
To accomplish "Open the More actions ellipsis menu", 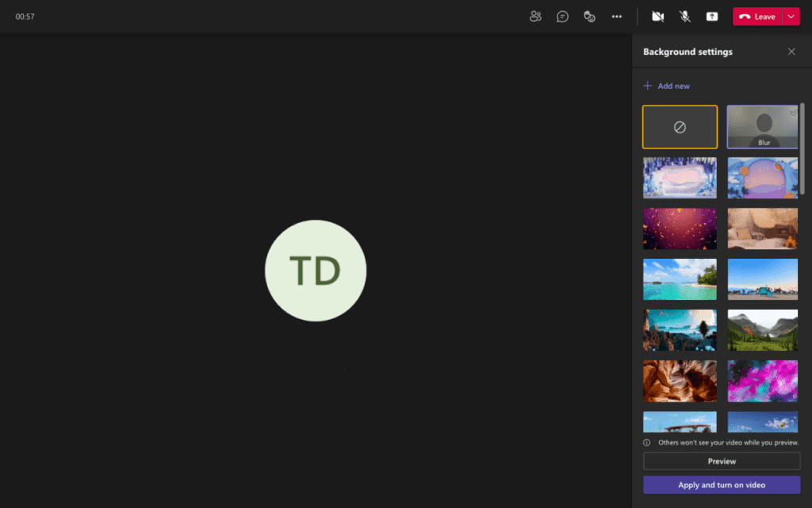I will click(617, 17).
